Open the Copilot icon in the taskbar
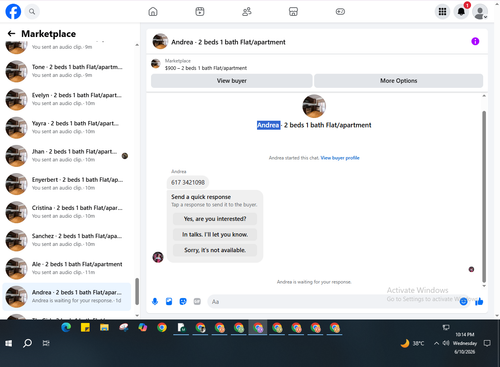 (x=143, y=328)
